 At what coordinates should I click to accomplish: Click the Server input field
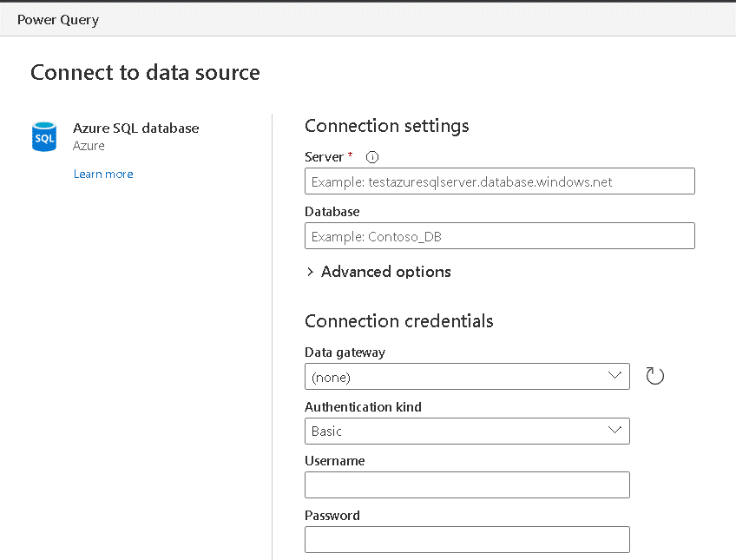pos(500,181)
